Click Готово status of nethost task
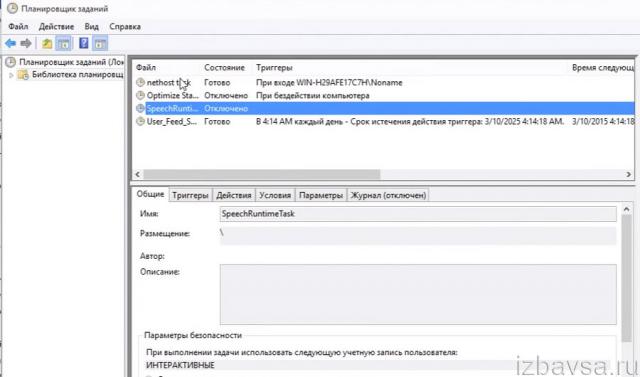 click(x=217, y=82)
